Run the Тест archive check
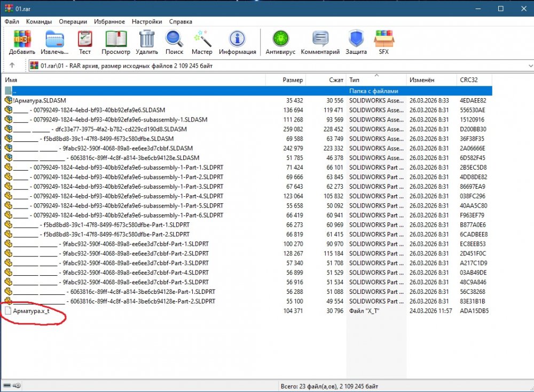Image resolution: width=534 pixels, height=392 pixels. click(85, 39)
